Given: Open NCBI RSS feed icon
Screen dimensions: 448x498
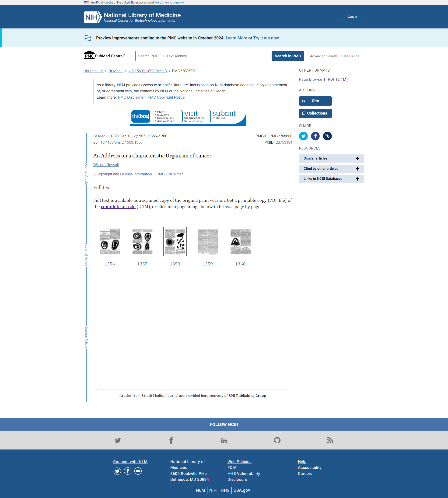Looking at the screenshot, I should [330, 440].
